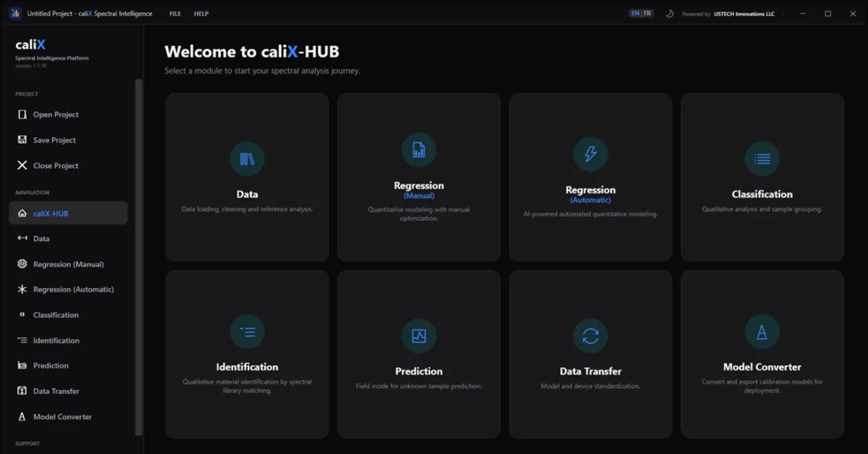This screenshot has width=868, height=454.
Task: Click the caliX-HUB home icon in sidebar
Action: [22, 213]
